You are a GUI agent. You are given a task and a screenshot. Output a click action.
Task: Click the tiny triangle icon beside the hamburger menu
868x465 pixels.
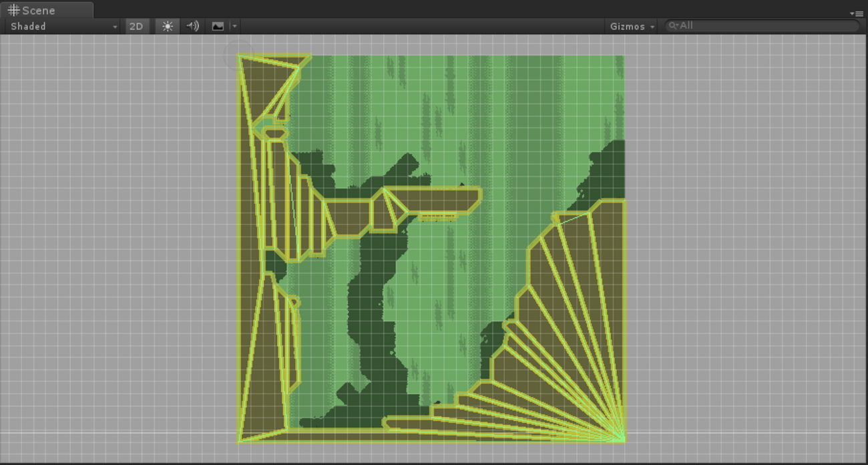[851, 13]
